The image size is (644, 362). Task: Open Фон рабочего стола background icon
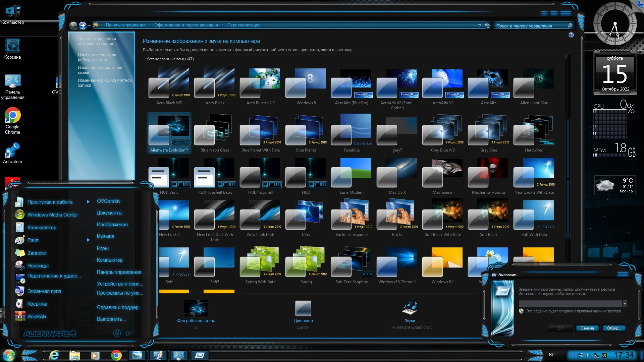pyautogui.click(x=196, y=308)
